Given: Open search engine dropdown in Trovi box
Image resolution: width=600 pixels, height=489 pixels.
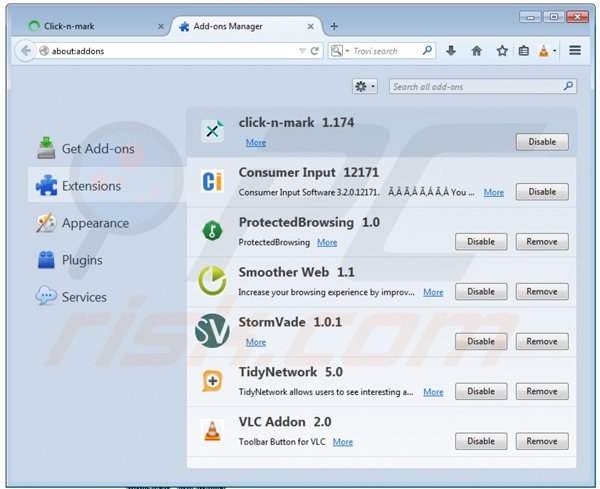Looking at the screenshot, I should coord(347,51).
